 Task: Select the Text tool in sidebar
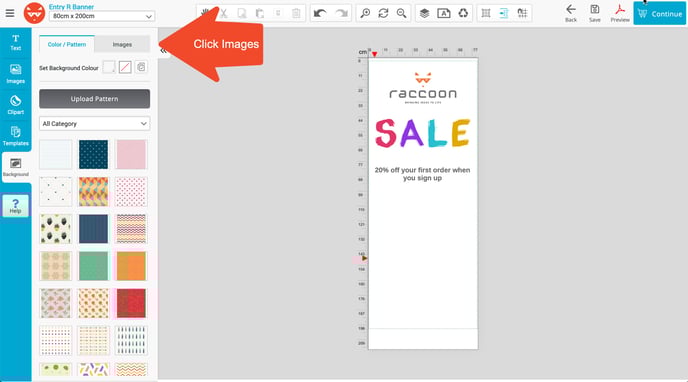(15, 43)
